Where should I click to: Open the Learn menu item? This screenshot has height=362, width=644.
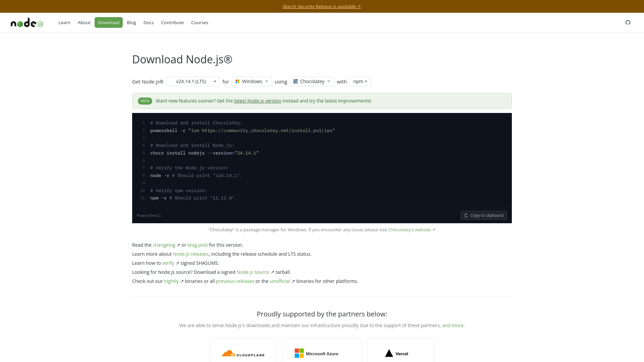[64, 22]
